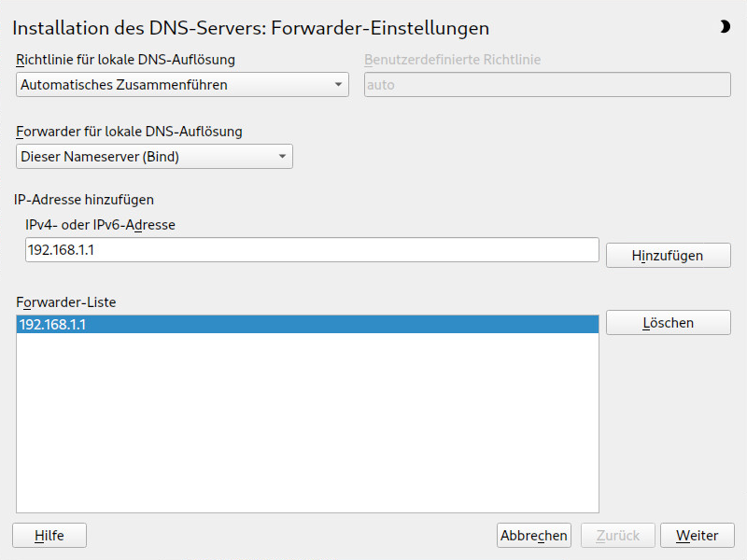Image resolution: width=747 pixels, height=560 pixels.
Task: Click the arrow of the Richtlinie combo box
Action: (x=338, y=85)
